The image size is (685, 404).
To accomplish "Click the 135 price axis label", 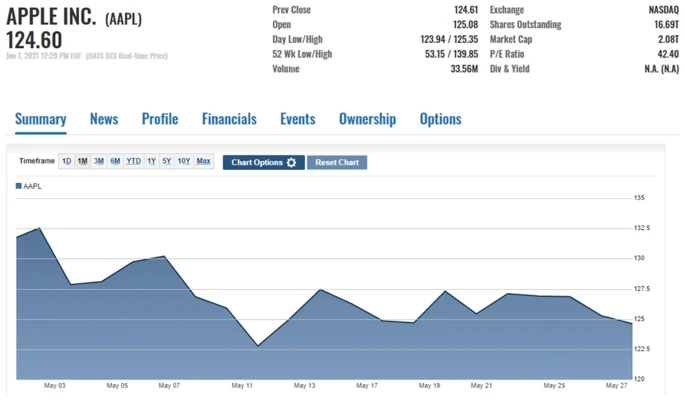I will [x=639, y=198].
